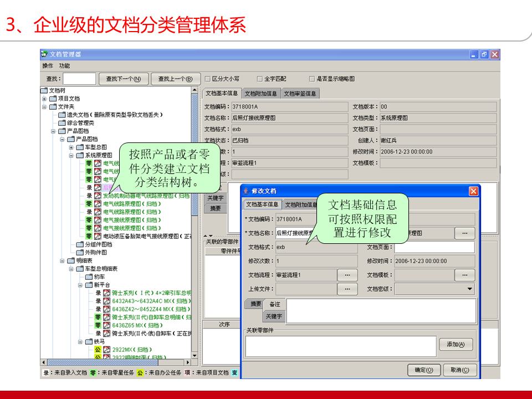Click the tree scrollbar down arrow
Image resolution: width=532 pixels, height=399 pixels.
pos(195,355)
